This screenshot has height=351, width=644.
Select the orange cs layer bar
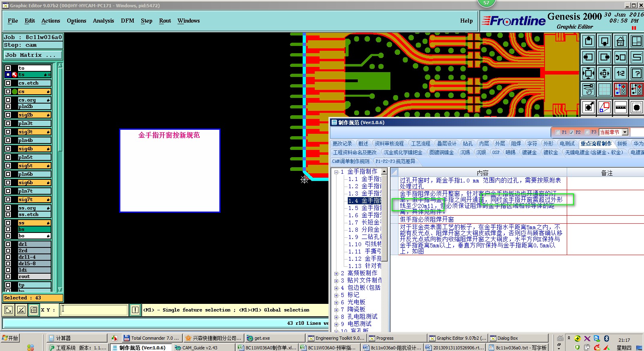click(34, 92)
